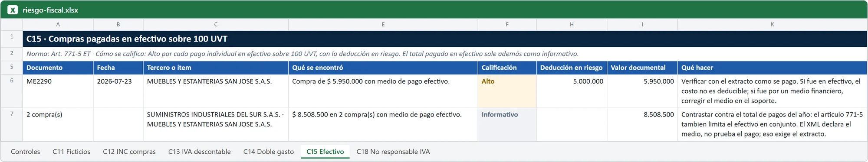The image size is (868, 162).
Task: Click the 'Tercero o ítem' header cell
Action: [x=216, y=68]
